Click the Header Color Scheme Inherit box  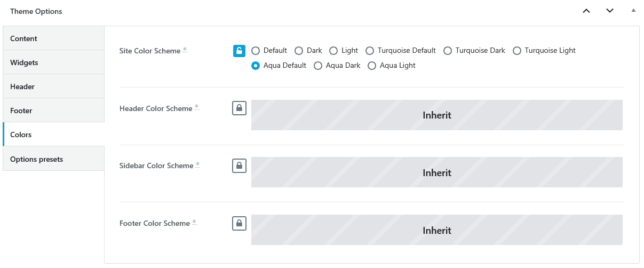[x=437, y=115]
